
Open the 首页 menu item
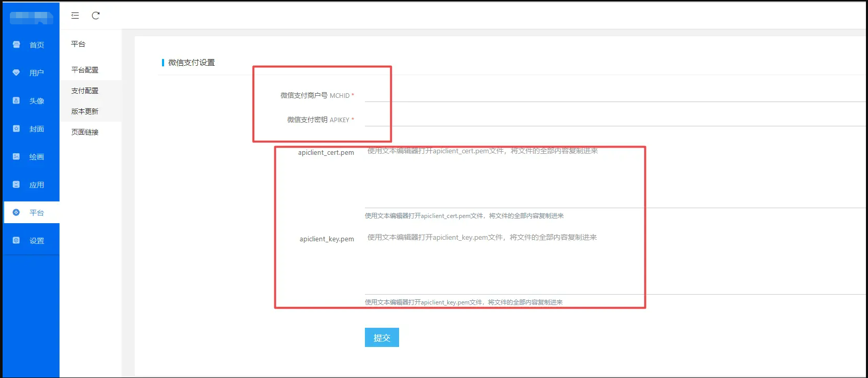tap(31, 45)
